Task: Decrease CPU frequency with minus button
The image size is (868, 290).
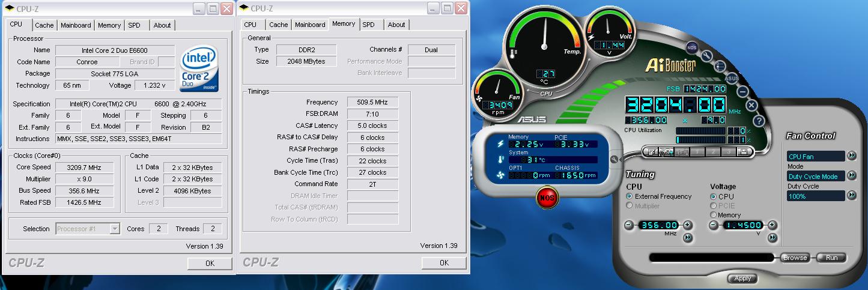Action: 629,225
